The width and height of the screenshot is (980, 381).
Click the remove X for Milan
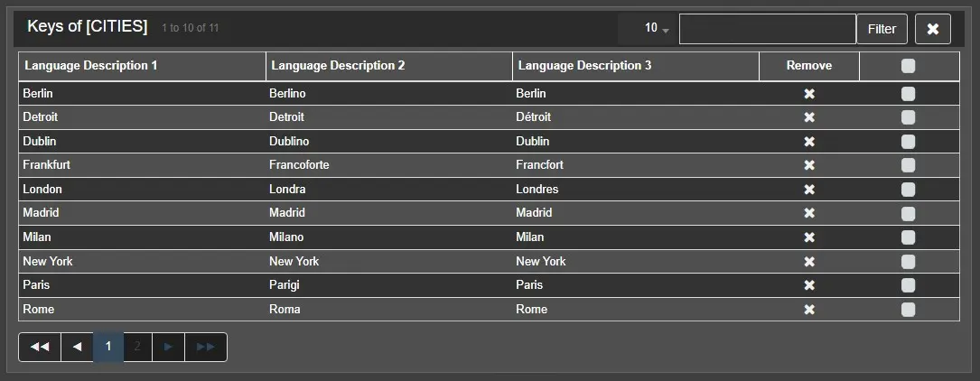[x=809, y=237]
